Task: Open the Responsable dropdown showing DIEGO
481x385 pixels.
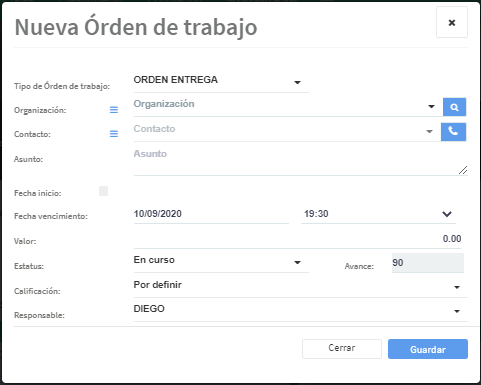Action: pos(300,310)
